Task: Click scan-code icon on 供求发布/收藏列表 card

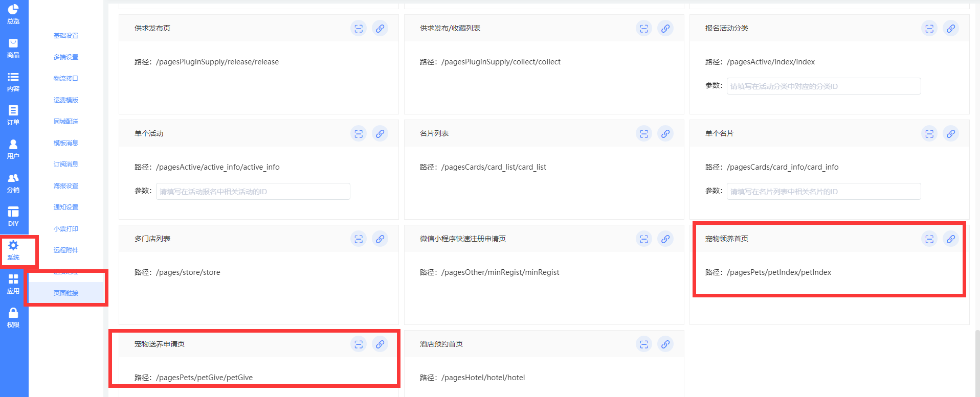Action: click(x=644, y=29)
